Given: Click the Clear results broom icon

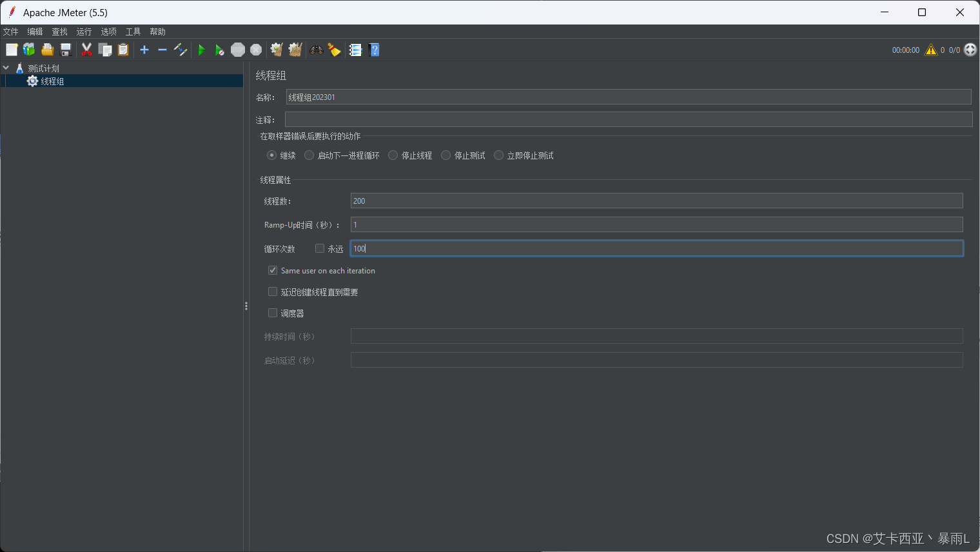Looking at the screenshot, I should coord(277,50).
